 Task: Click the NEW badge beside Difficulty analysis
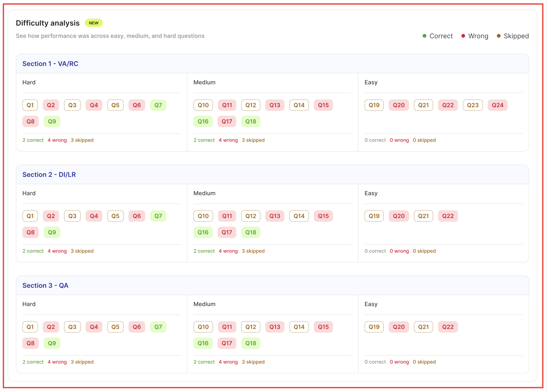[94, 23]
